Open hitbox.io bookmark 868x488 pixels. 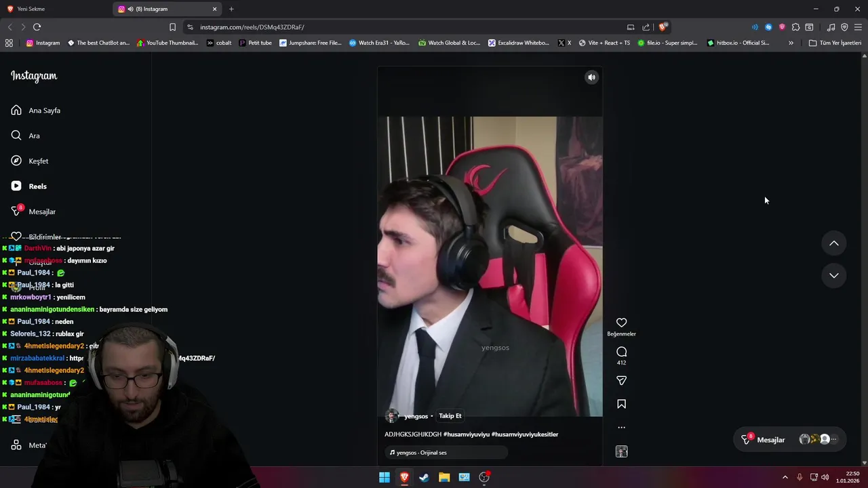click(x=738, y=43)
